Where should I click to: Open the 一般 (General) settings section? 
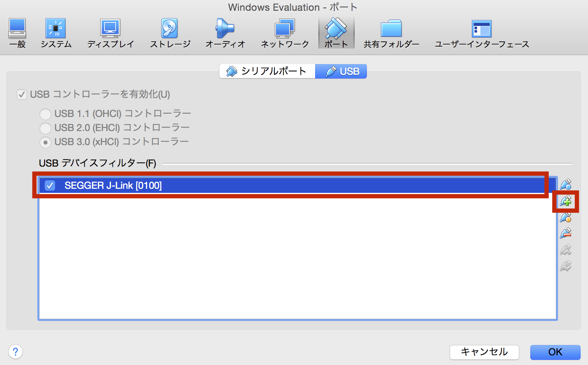pyautogui.click(x=17, y=33)
